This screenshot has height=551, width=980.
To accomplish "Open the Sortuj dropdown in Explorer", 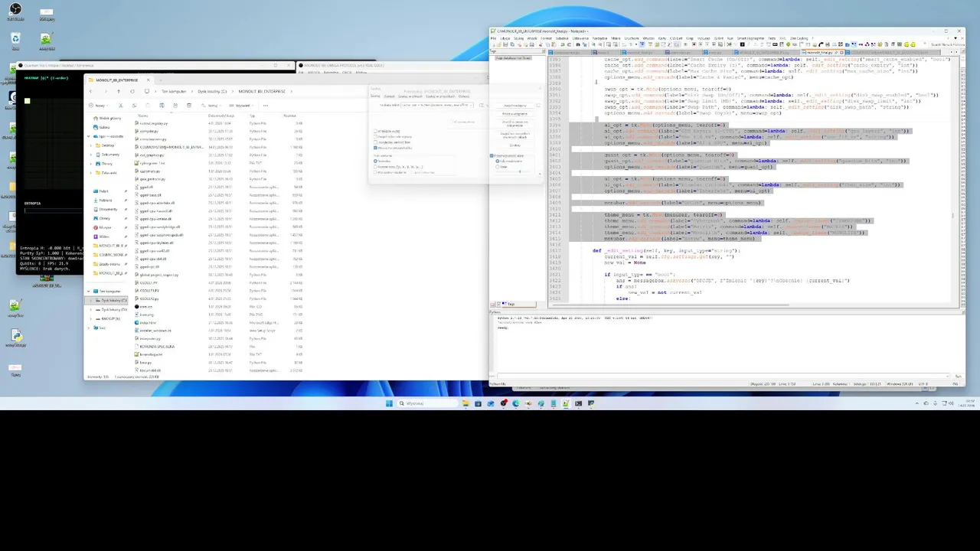I will [x=211, y=106].
